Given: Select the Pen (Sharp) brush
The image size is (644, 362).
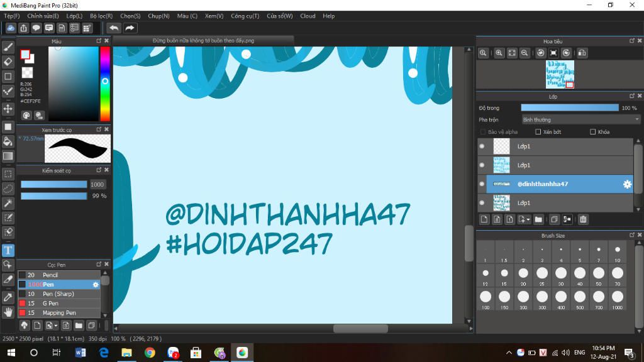Looking at the screenshot, I should pyautogui.click(x=59, y=294).
